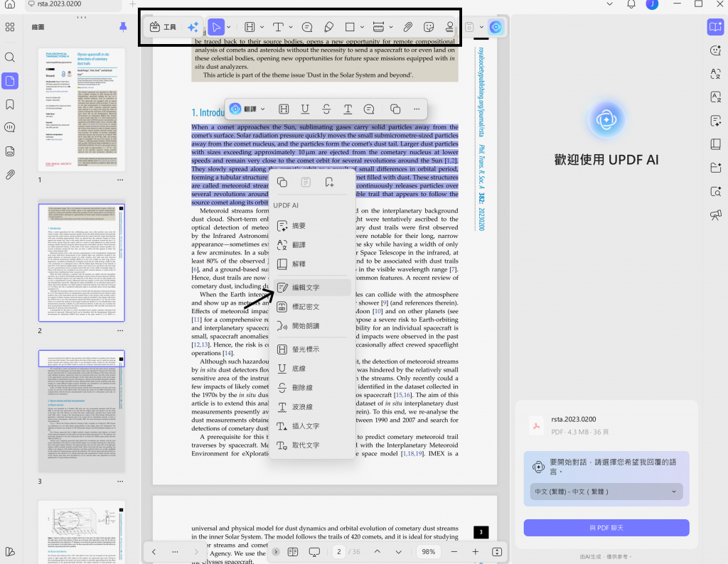Screen dimensions: 728x564
Task: Open the attachments panel in left sidebar
Action: [x=10, y=175]
